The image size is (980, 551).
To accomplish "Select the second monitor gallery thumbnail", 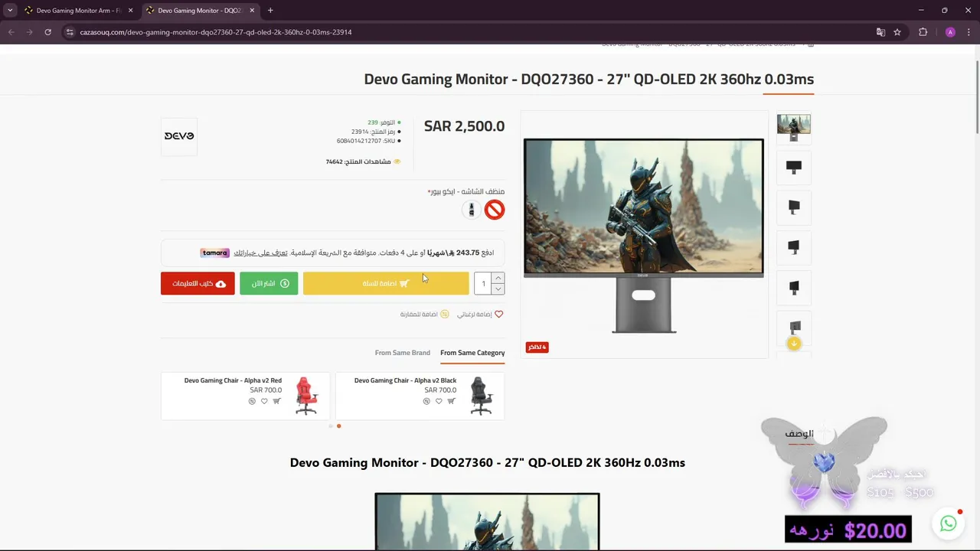I will click(x=794, y=168).
